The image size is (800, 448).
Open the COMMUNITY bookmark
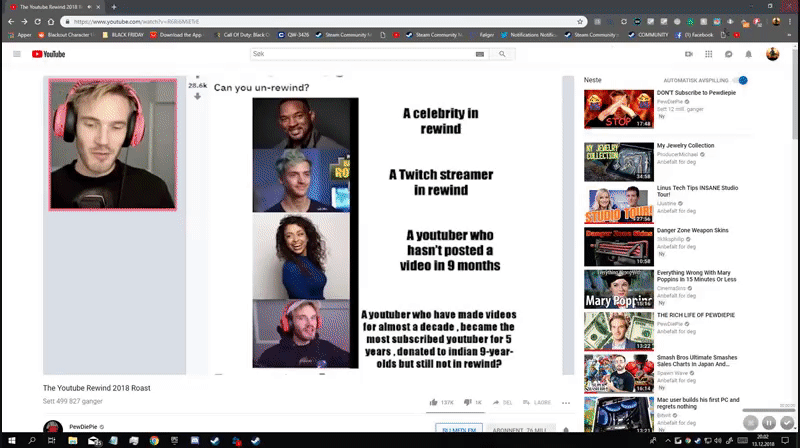tap(648, 35)
